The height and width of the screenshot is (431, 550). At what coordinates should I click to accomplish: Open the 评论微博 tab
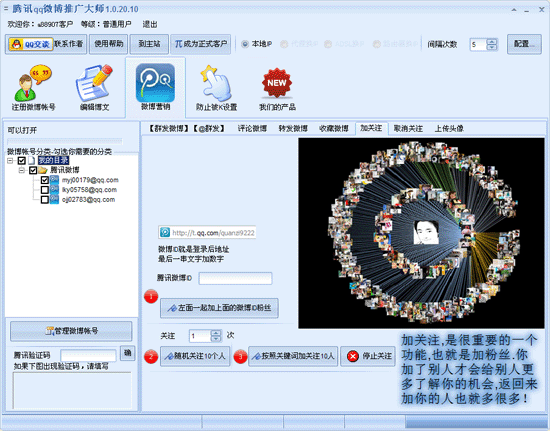pos(252,129)
